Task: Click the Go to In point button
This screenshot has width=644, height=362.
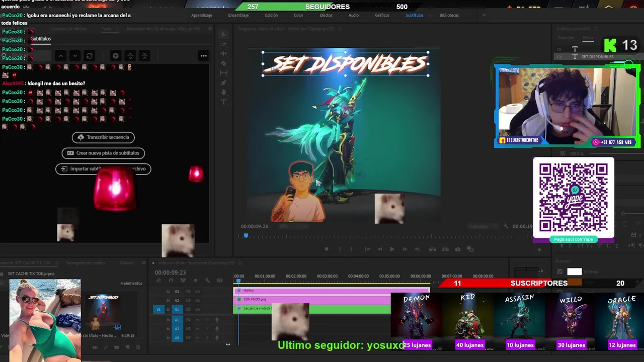Action: pos(368,249)
